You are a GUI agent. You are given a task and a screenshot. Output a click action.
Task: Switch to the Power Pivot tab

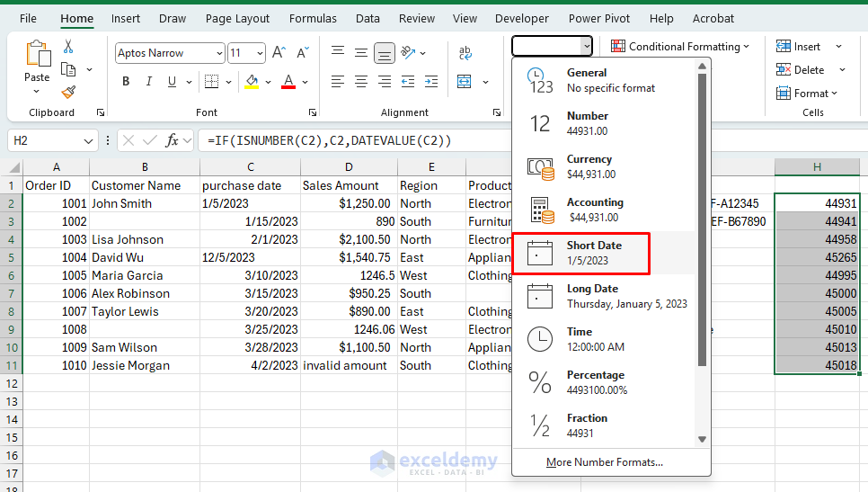(599, 18)
